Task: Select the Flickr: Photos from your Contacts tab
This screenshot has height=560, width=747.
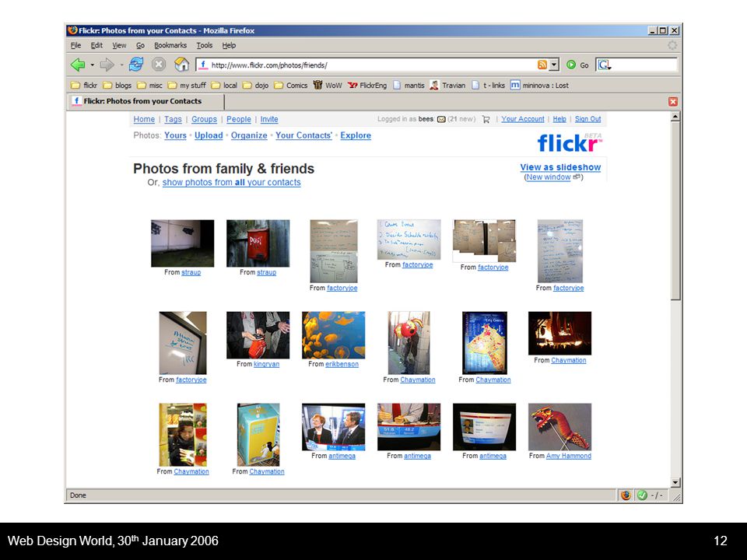Action: [146, 101]
